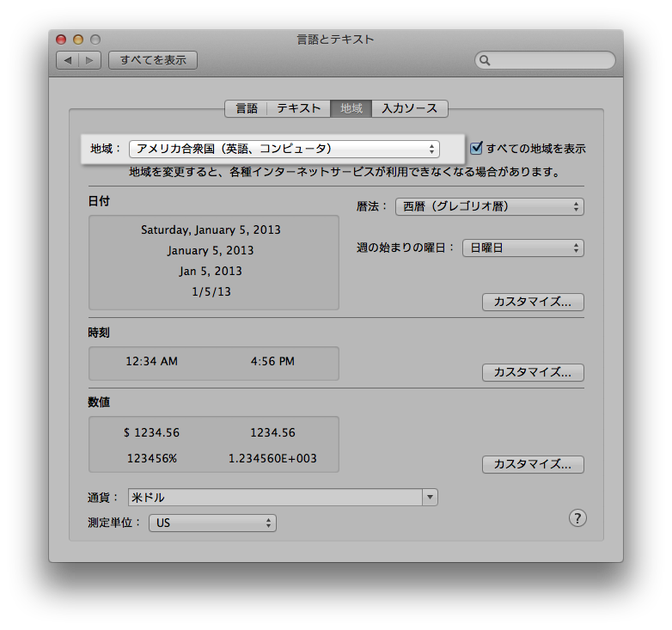This screenshot has width=672, height=630.
Task: Click カスタマイズ button for 時刻
Action: (x=533, y=372)
